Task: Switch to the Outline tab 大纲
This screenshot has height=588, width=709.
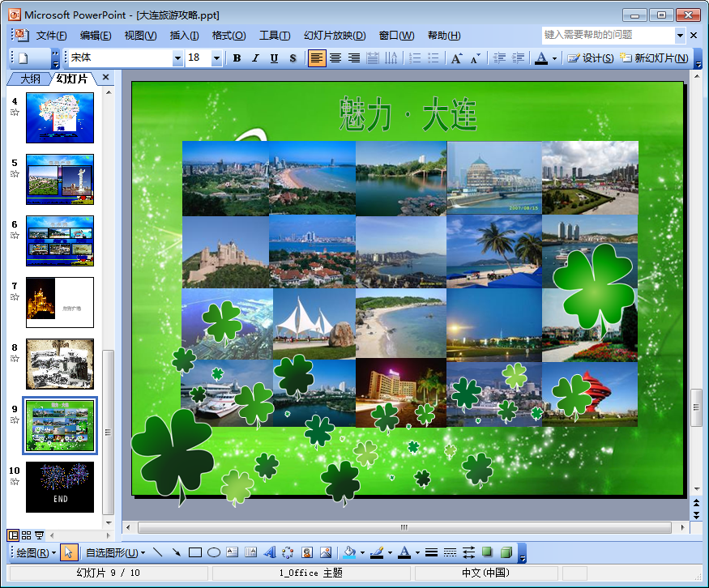Action: click(30, 79)
